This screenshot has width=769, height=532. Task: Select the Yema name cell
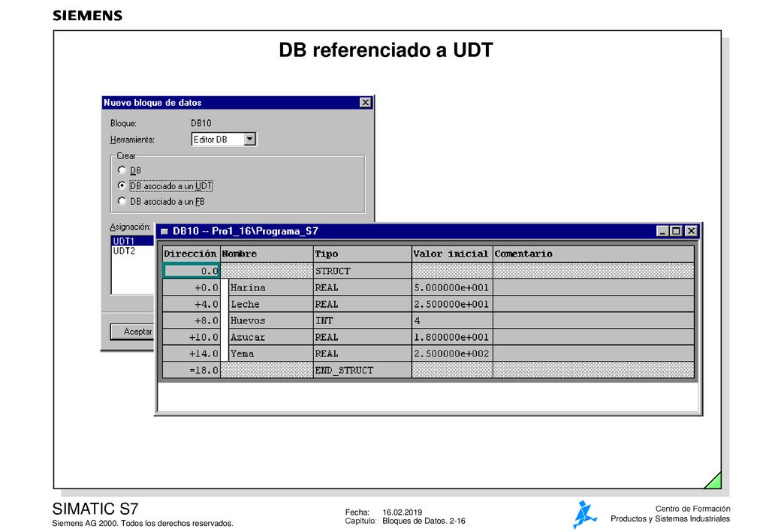[271, 353]
